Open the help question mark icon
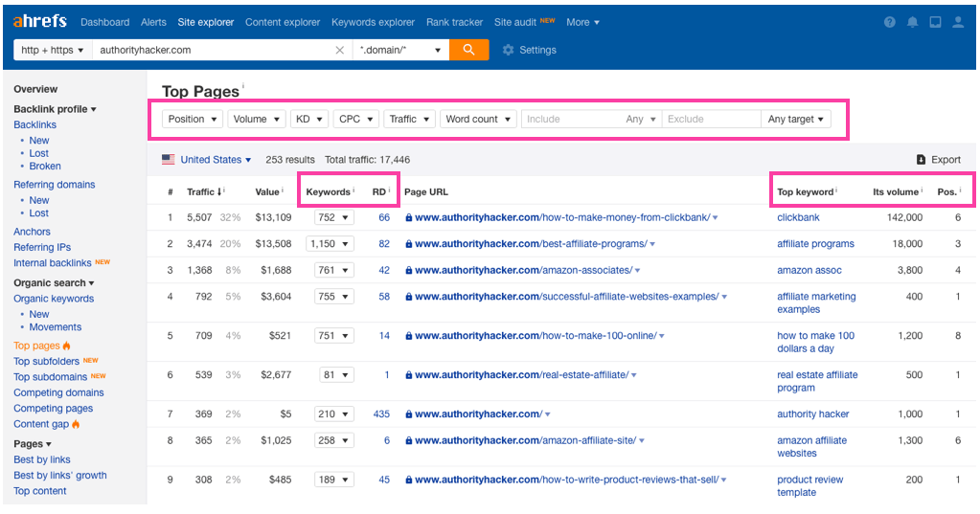The height and width of the screenshot is (514, 980). (889, 22)
